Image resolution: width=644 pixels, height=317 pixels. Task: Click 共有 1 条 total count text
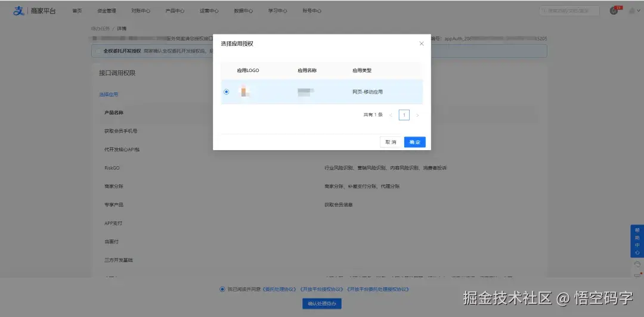pyautogui.click(x=373, y=115)
